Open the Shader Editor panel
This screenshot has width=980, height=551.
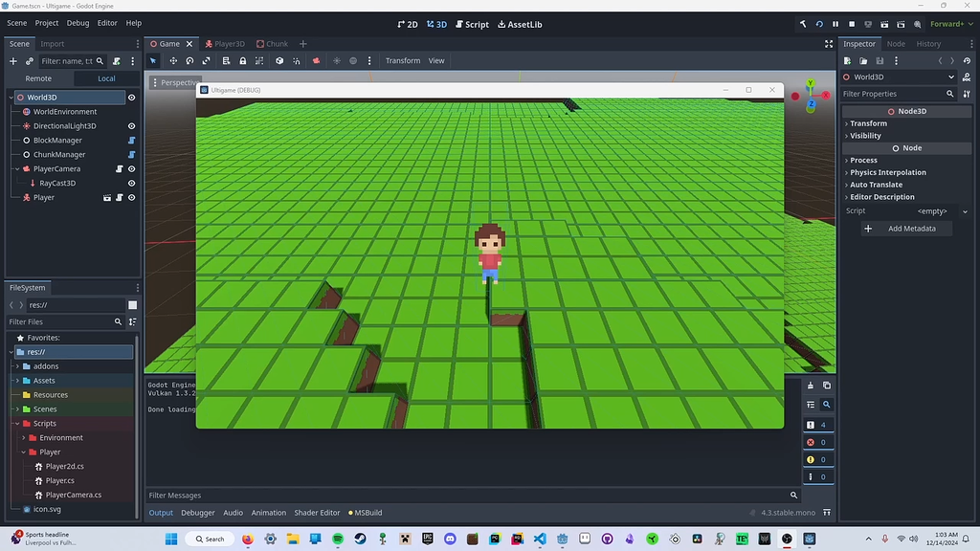click(x=317, y=513)
